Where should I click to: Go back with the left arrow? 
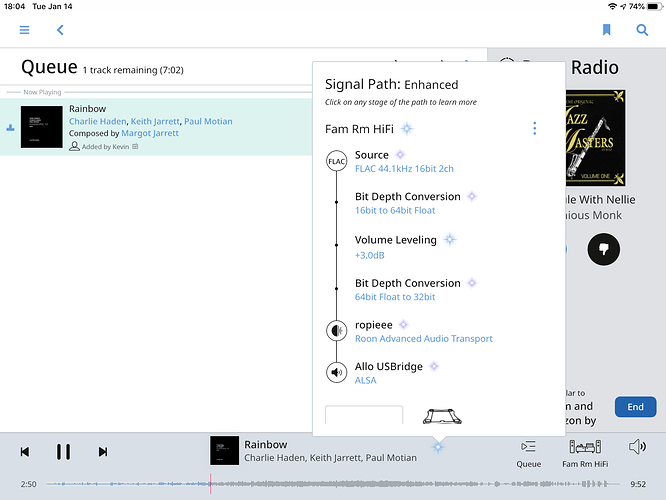pyautogui.click(x=60, y=30)
